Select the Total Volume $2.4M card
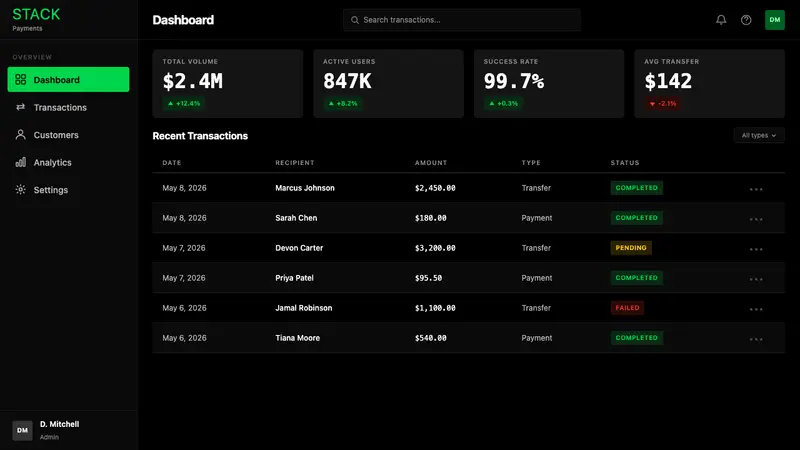The height and width of the screenshot is (450, 800). pyautogui.click(x=228, y=84)
